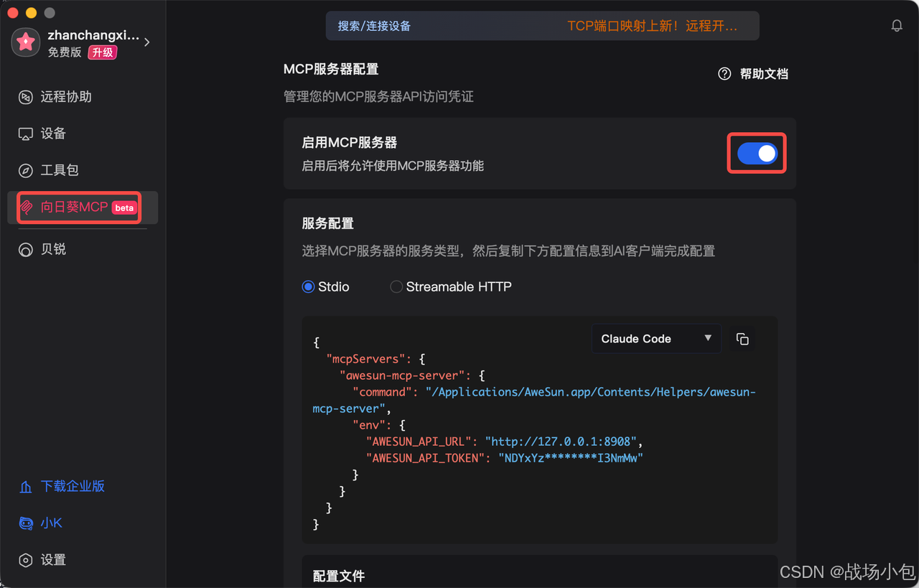Click the 配置文件 heading
Viewport: 919px width, 588px height.
339,576
